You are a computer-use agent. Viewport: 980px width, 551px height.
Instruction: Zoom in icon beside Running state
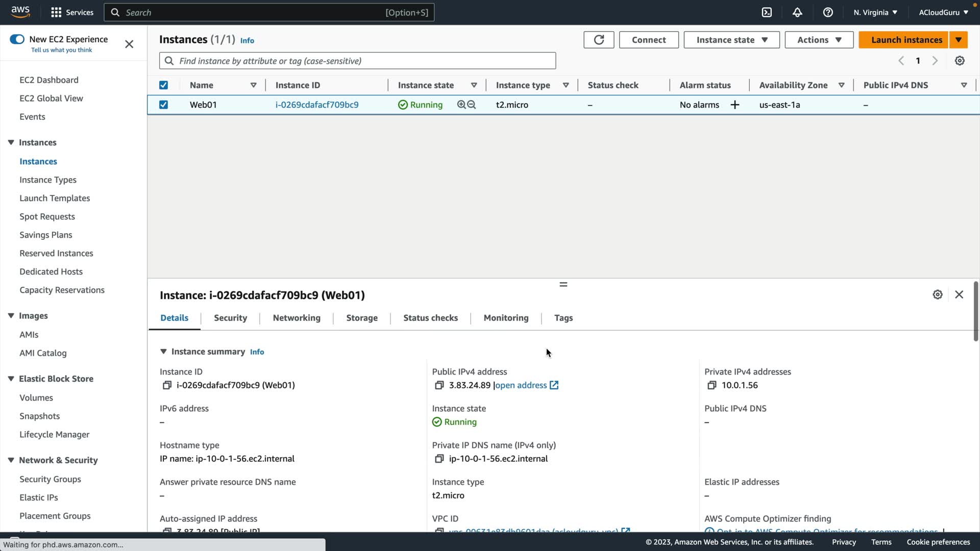click(x=461, y=105)
